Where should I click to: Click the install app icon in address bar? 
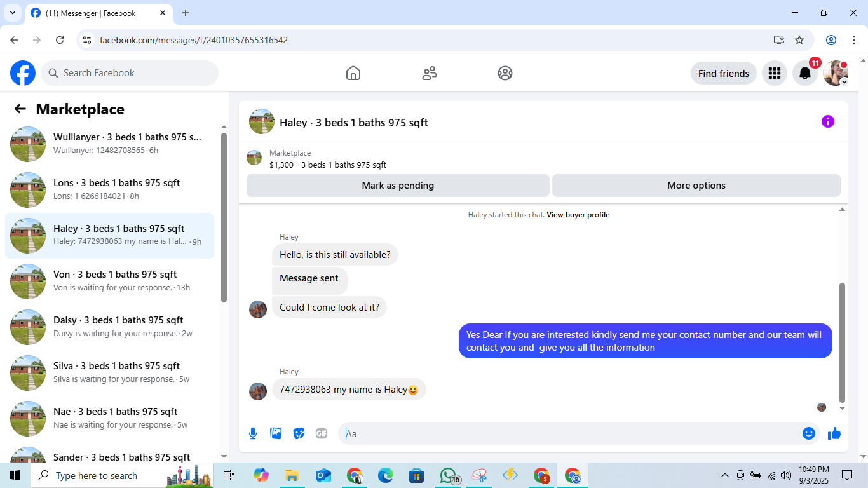coord(779,40)
